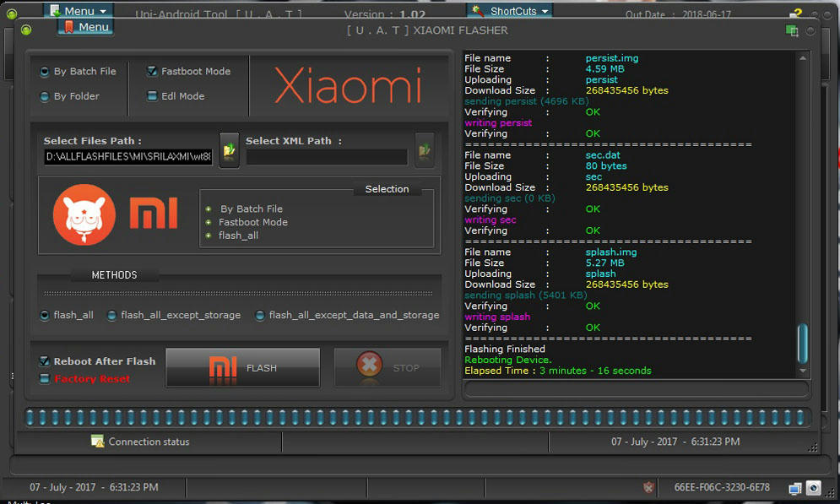Click the orange MI logo beside the mascot

[154, 213]
